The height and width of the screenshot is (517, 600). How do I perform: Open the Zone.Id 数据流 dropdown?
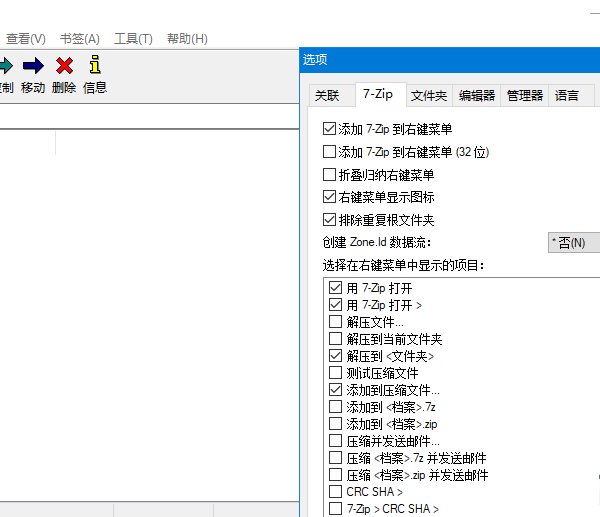[x=573, y=243]
